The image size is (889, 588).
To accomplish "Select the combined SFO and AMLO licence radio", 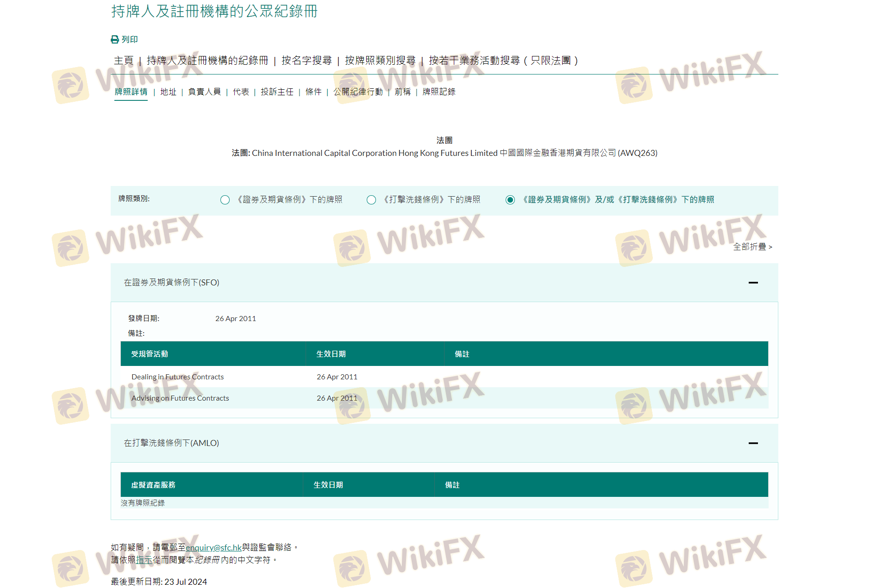I will (510, 200).
